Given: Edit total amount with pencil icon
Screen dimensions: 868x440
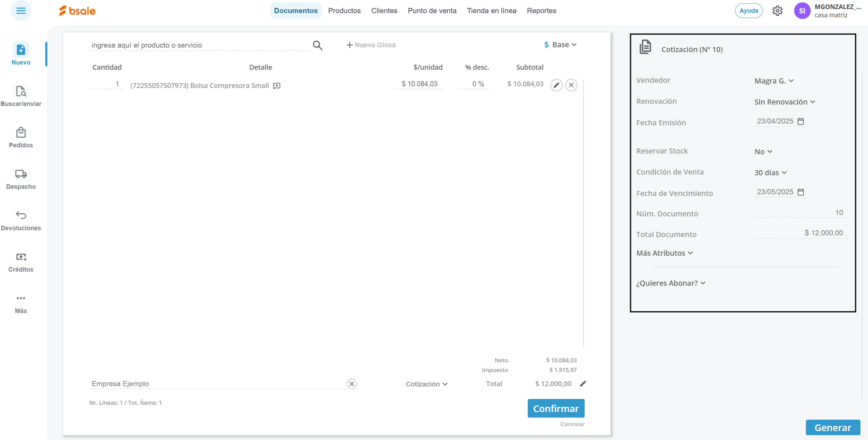Looking at the screenshot, I should click(583, 384).
